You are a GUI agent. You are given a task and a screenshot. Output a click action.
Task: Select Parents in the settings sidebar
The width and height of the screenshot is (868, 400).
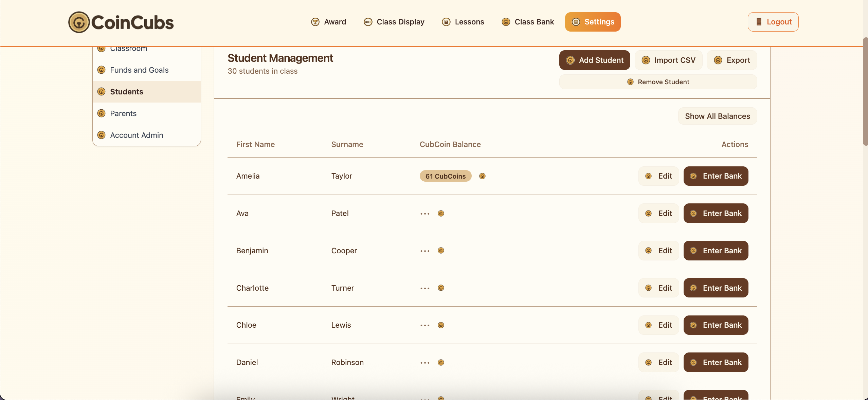coord(123,113)
